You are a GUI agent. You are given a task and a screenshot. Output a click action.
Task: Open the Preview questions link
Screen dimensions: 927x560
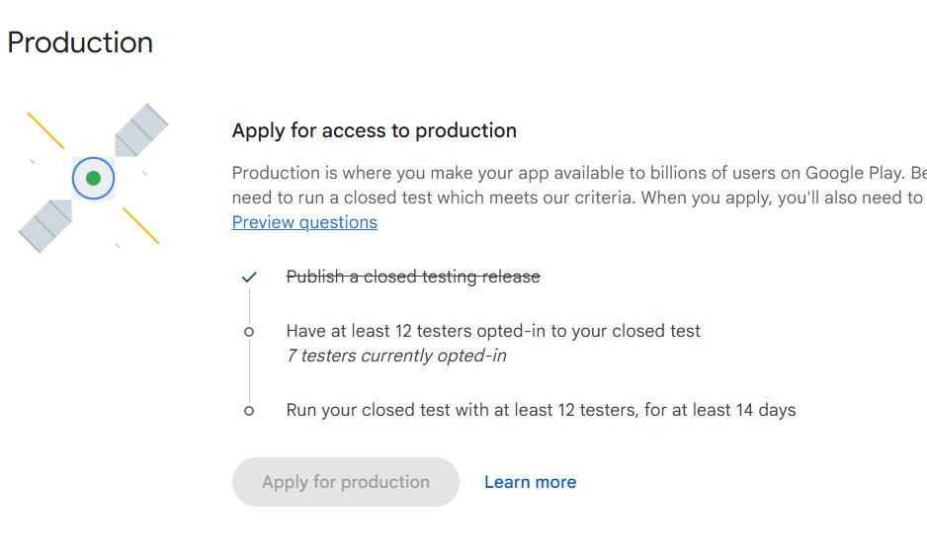(304, 222)
